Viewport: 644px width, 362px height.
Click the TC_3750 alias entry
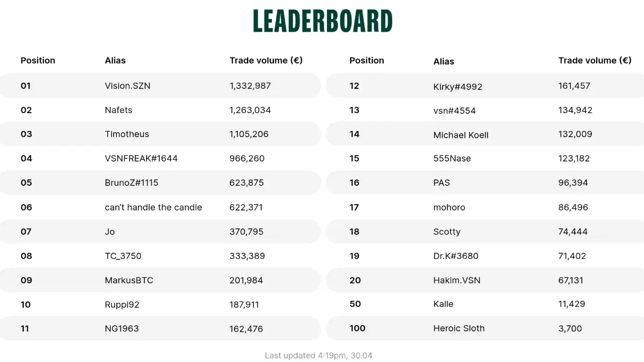[x=123, y=256]
